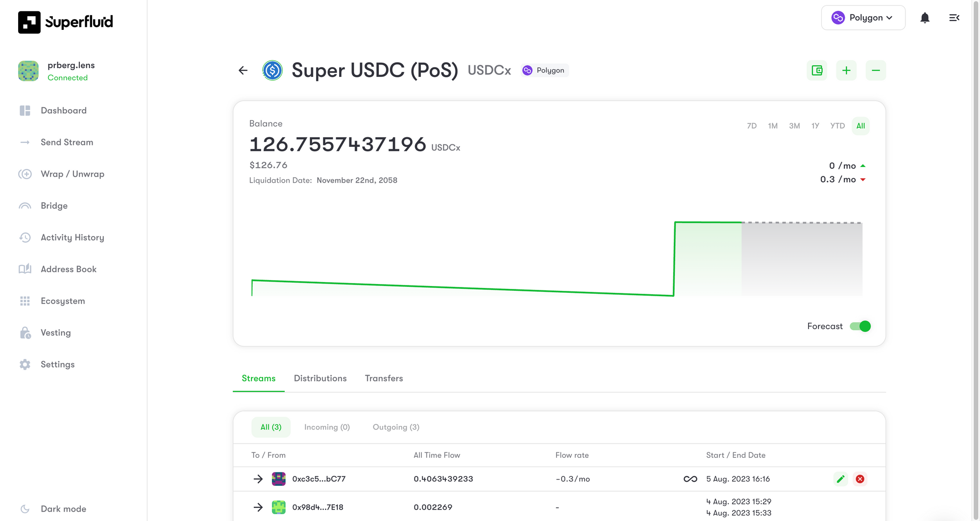Click the 0.3 /mo outgoing rate

838,180
